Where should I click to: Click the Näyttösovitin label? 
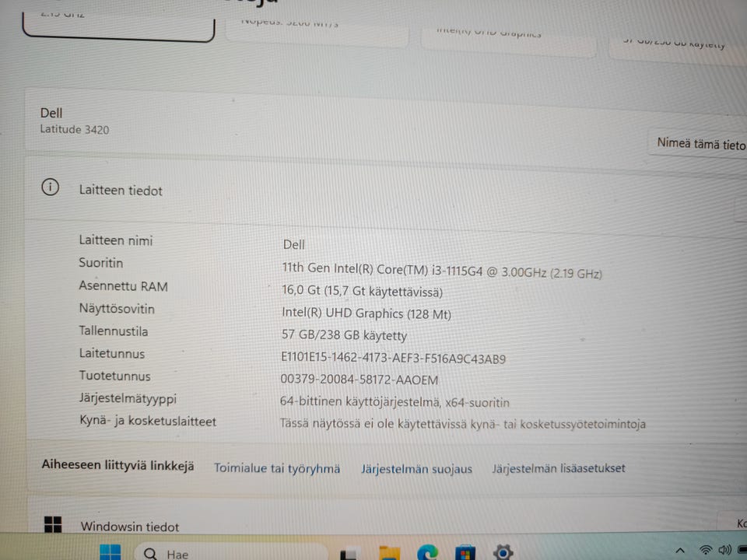tap(117, 309)
